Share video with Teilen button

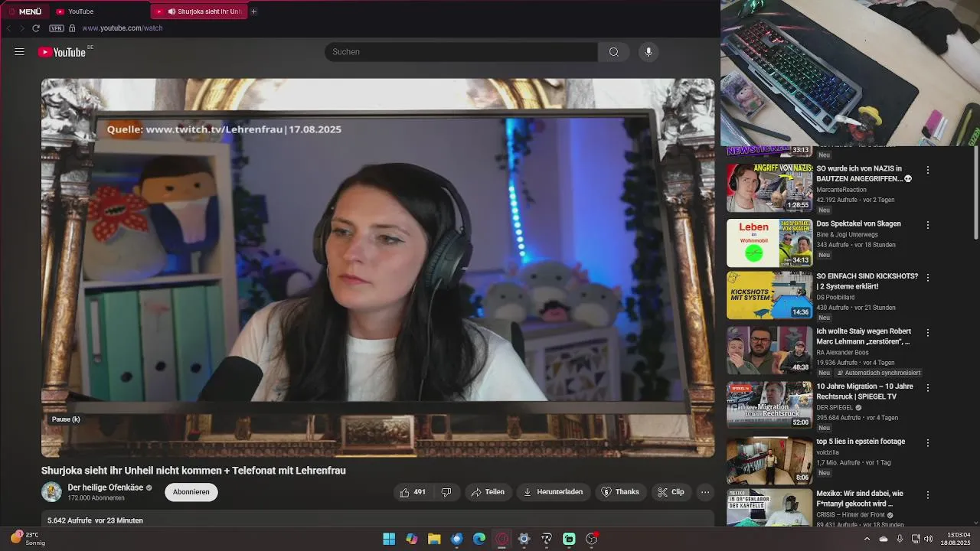[488, 492]
